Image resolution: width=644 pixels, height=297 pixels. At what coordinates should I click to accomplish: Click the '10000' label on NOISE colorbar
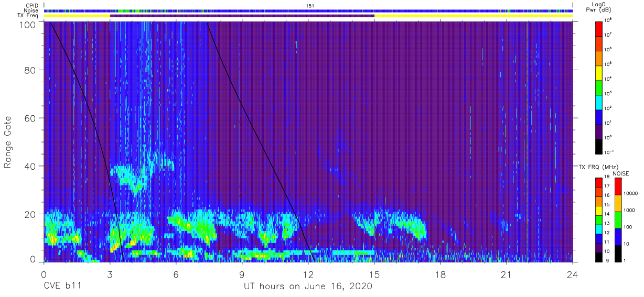tap(631, 193)
